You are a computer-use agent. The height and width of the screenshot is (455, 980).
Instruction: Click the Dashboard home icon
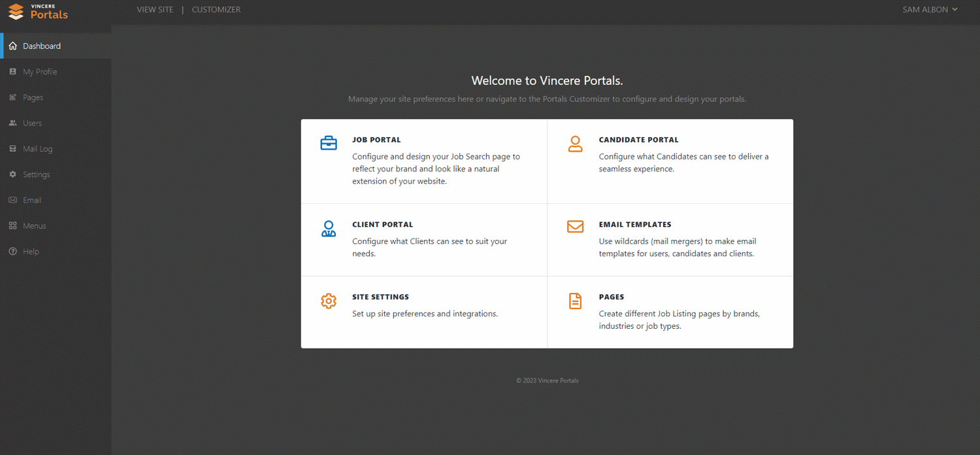pyautogui.click(x=13, y=46)
